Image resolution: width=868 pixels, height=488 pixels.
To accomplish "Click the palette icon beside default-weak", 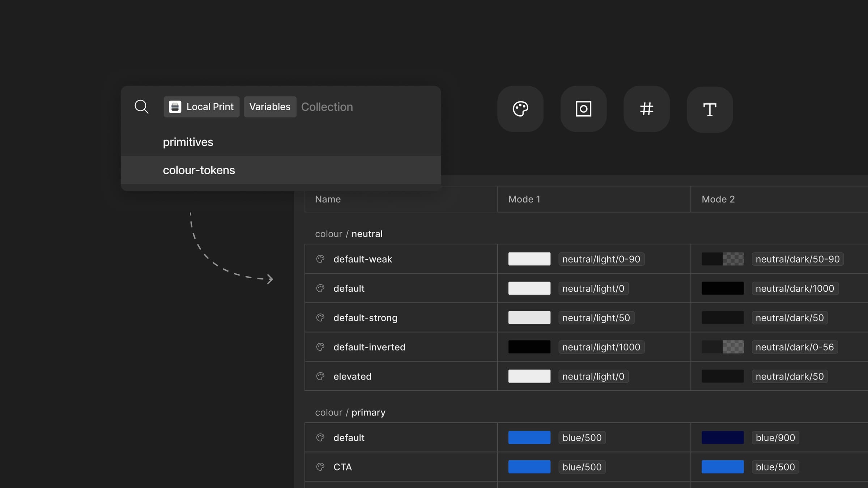I will (x=321, y=259).
